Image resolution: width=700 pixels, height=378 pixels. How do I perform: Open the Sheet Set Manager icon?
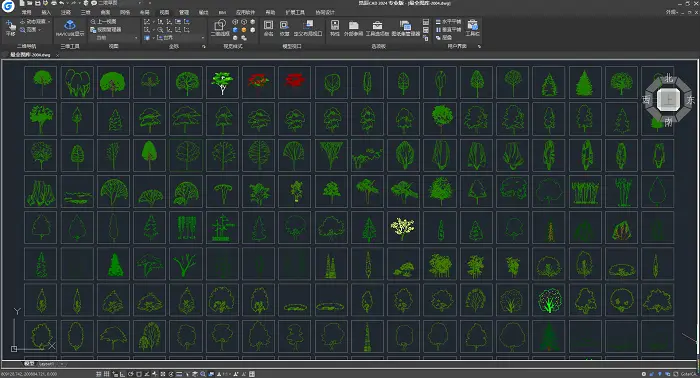click(x=405, y=28)
